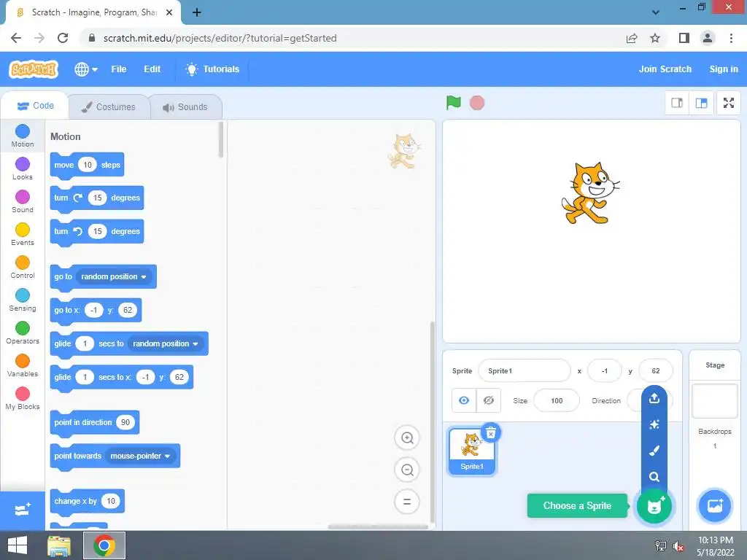Zoom out the code workspace
This screenshot has width=747, height=560.
[x=407, y=470]
